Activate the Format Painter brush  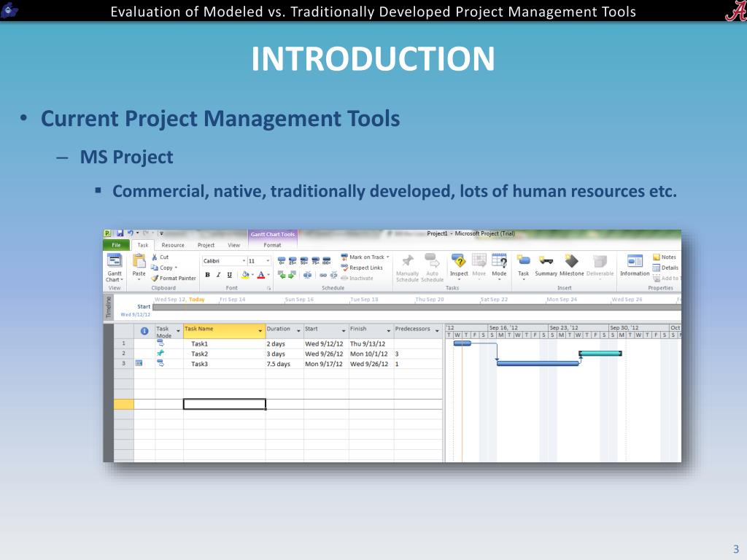pyautogui.click(x=155, y=278)
